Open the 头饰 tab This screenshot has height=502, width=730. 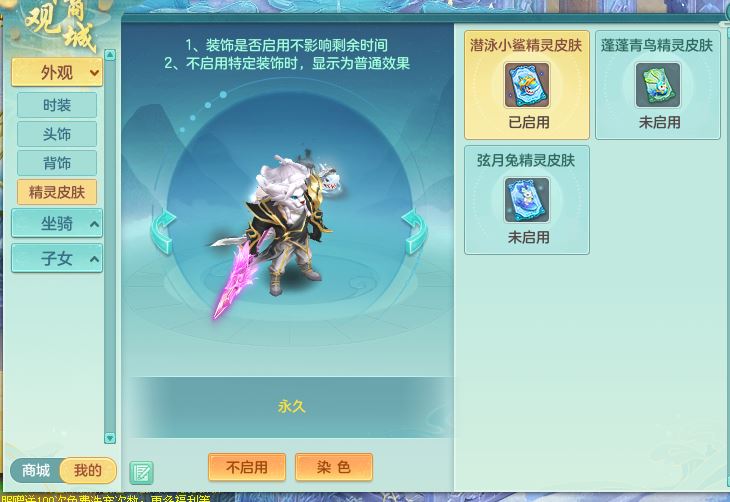point(57,134)
